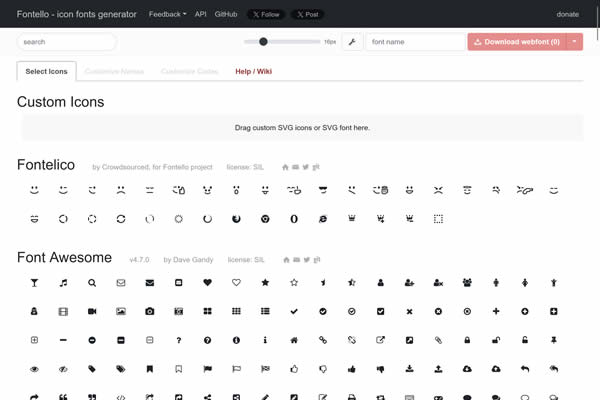Choose the pushpin icon
The width and height of the screenshot is (600, 400).
tap(554, 340)
